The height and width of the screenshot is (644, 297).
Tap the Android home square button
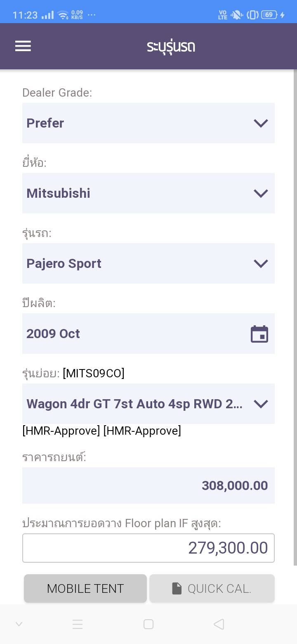tap(148, 624)
